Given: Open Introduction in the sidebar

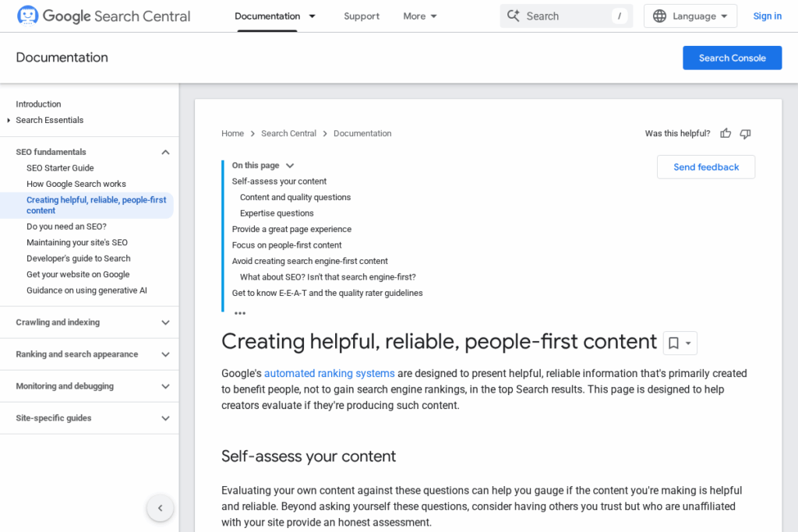Looking at the screenshot, I should point(38,104).
